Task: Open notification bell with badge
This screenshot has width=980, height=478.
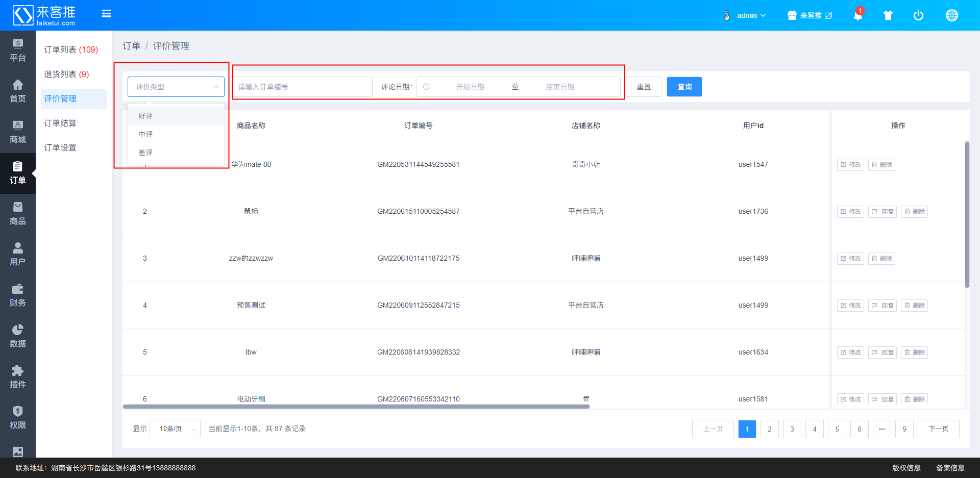Action: click(x=859, y=14)
